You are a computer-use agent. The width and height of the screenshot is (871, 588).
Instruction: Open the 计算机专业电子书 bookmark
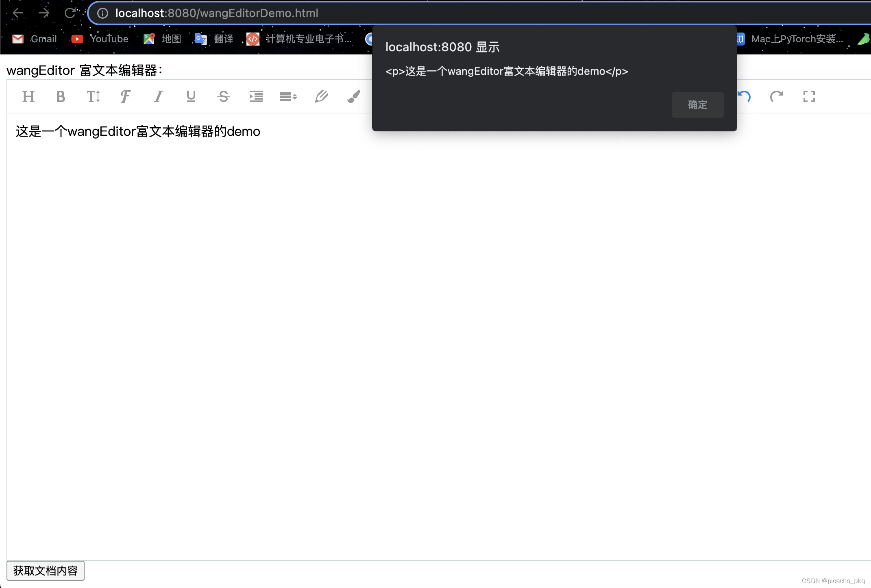(x=299, y=39)
